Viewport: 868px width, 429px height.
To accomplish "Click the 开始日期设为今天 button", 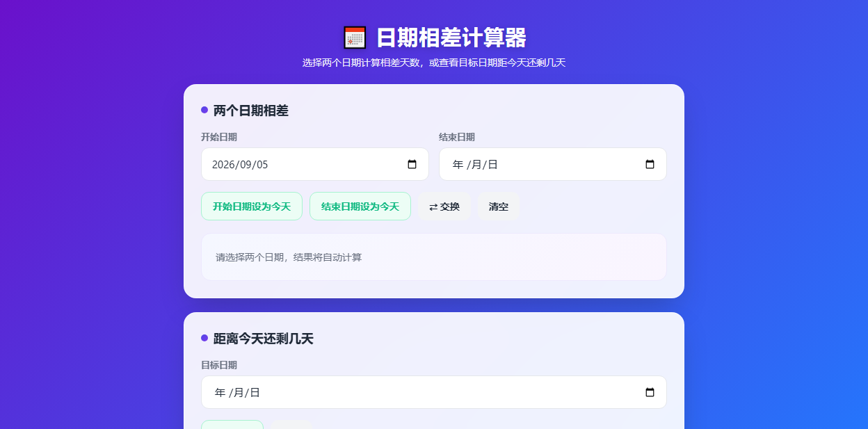I will [x=252, y=206].
